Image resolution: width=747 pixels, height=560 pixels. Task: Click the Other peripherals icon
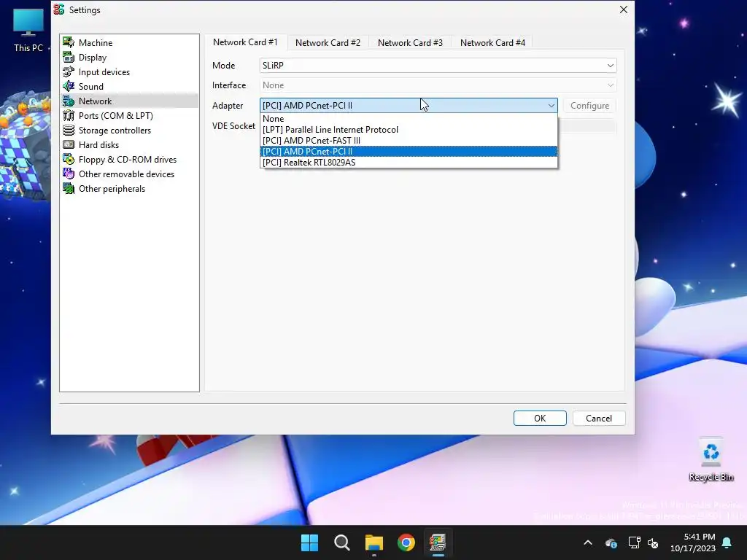click(x=69, y=189)
